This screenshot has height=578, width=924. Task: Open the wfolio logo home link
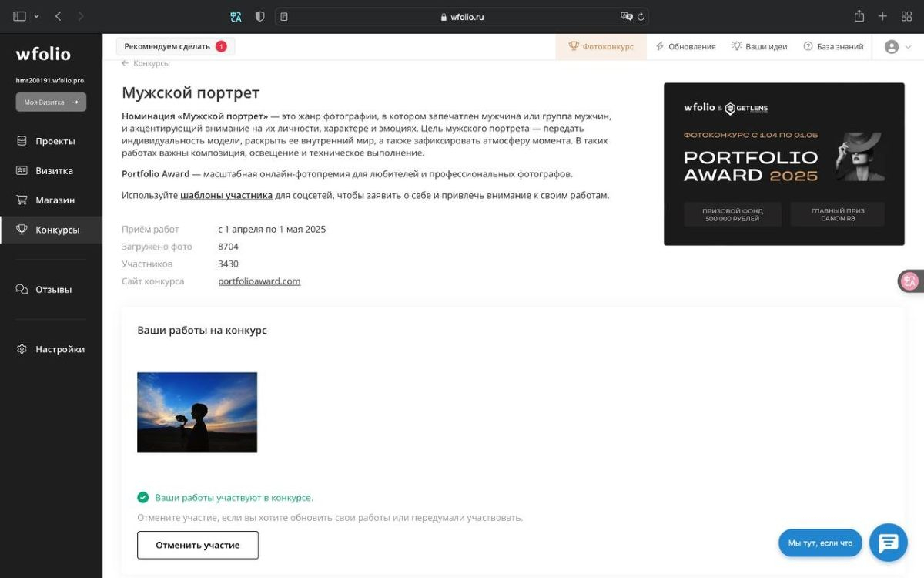coord(43,54)
